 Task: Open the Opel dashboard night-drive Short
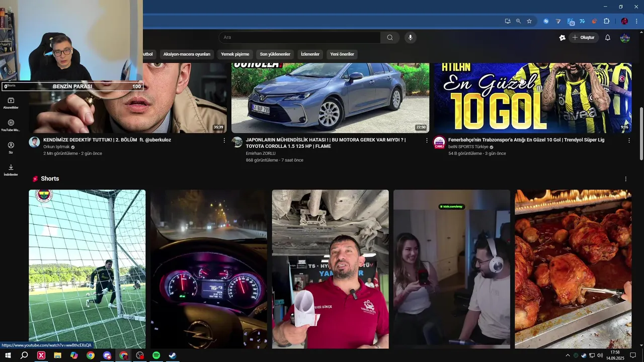tap(209, 269)
